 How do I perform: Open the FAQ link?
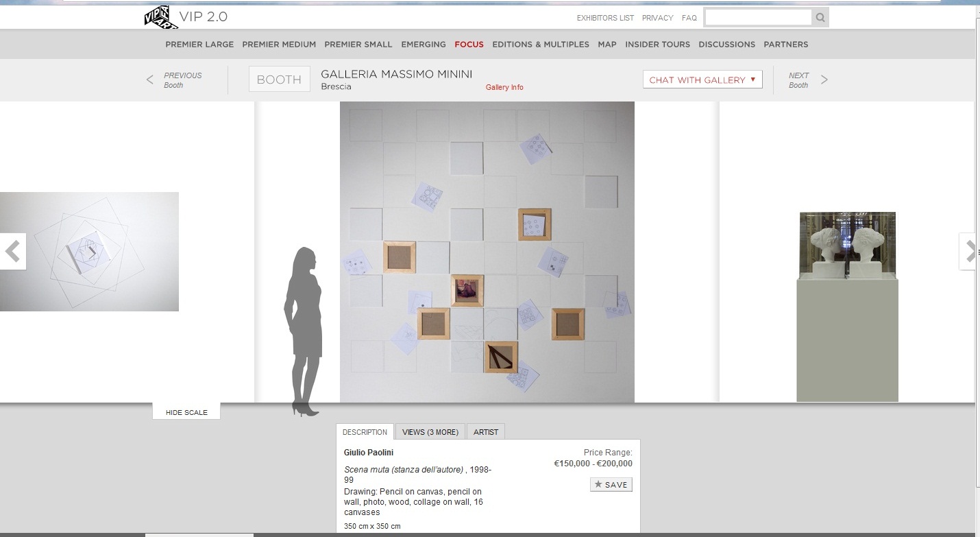(689, 18)
